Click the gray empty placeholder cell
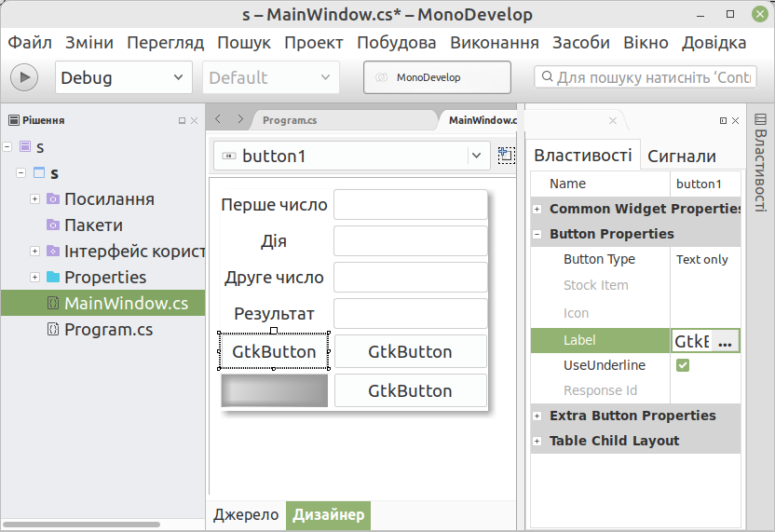 coord(274,390)
